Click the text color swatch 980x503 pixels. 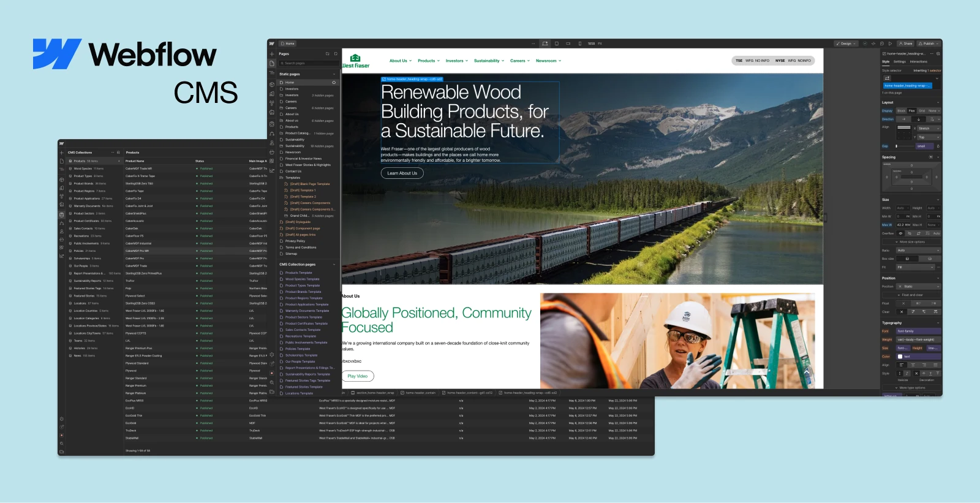pos(900,357)
